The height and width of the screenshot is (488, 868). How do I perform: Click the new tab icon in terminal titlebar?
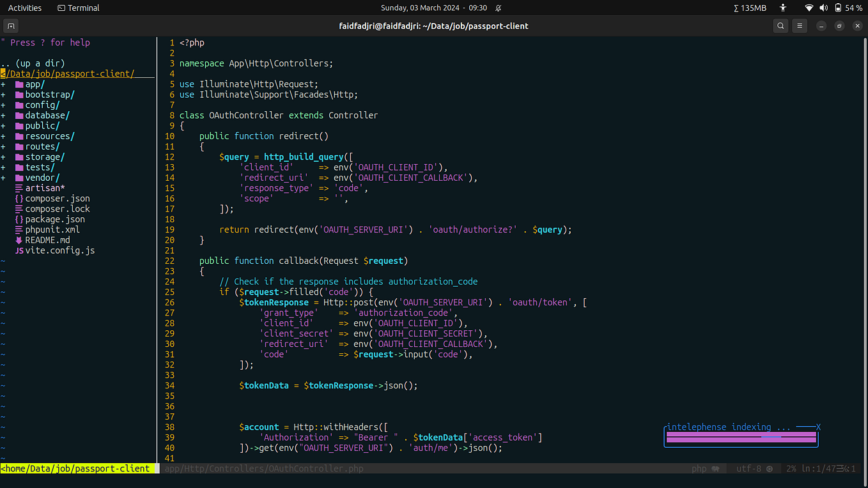click(11, 26)
